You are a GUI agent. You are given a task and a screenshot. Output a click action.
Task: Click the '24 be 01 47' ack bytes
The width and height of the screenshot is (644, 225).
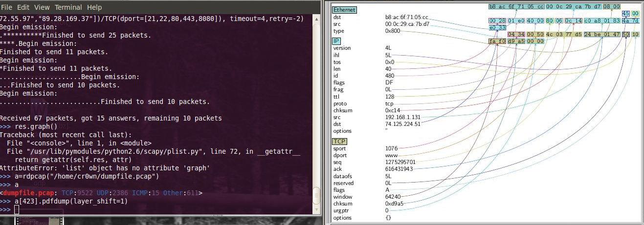(x=602, y=35)
